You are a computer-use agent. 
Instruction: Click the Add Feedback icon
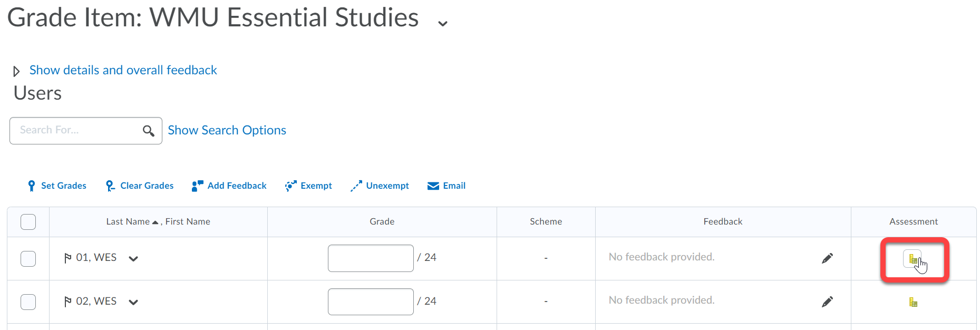tap(197, 186)
